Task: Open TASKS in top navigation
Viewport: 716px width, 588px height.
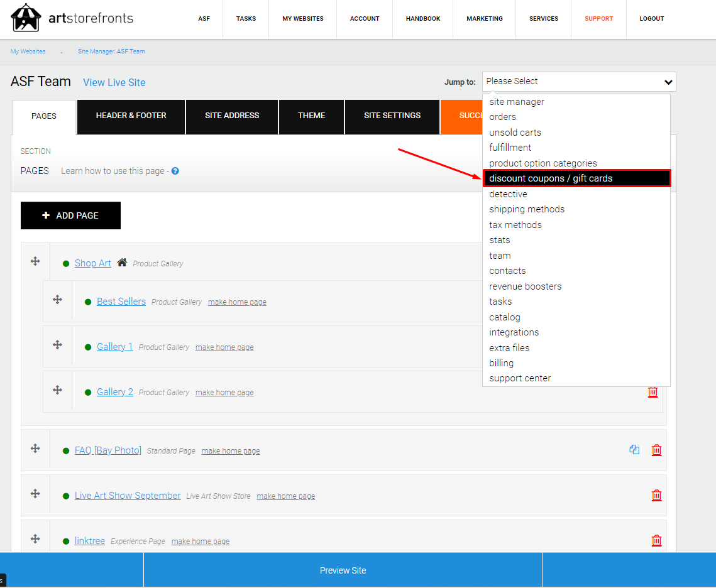Action: [x=246, y=19]
